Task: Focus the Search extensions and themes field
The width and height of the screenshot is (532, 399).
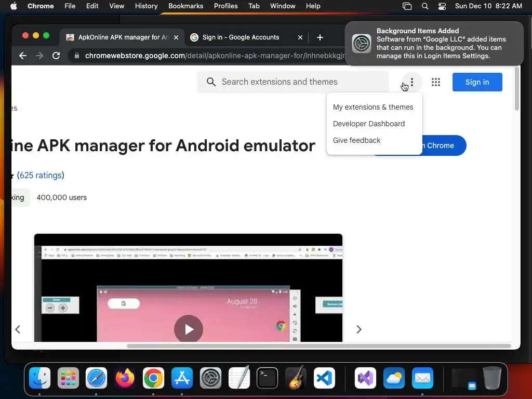Action: 293,82
